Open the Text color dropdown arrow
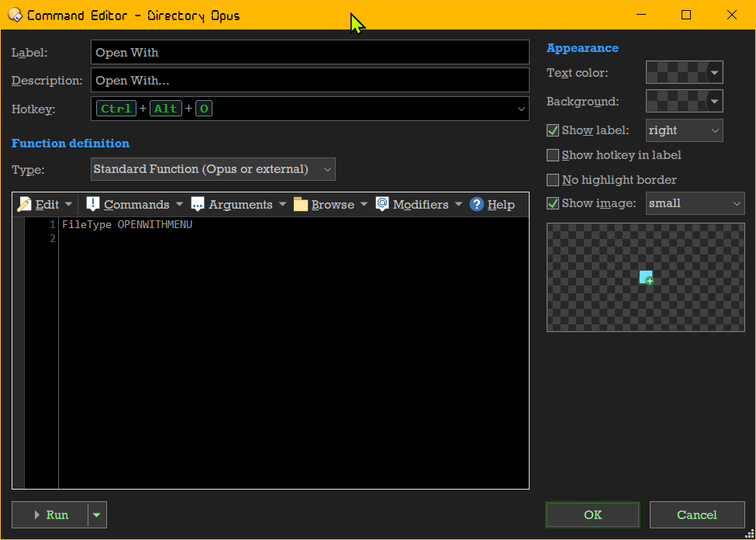Image resolution: width=756 pixels, height=540 pixels. (715, 73)
